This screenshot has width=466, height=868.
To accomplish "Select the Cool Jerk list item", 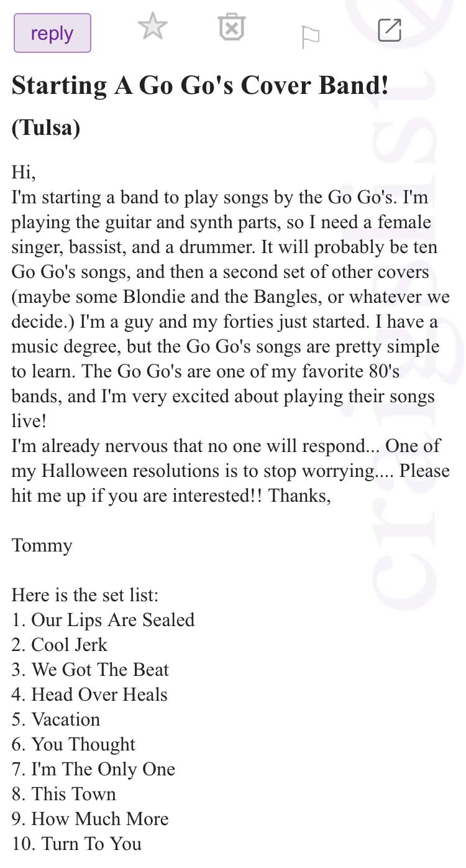I will point(60,645).
